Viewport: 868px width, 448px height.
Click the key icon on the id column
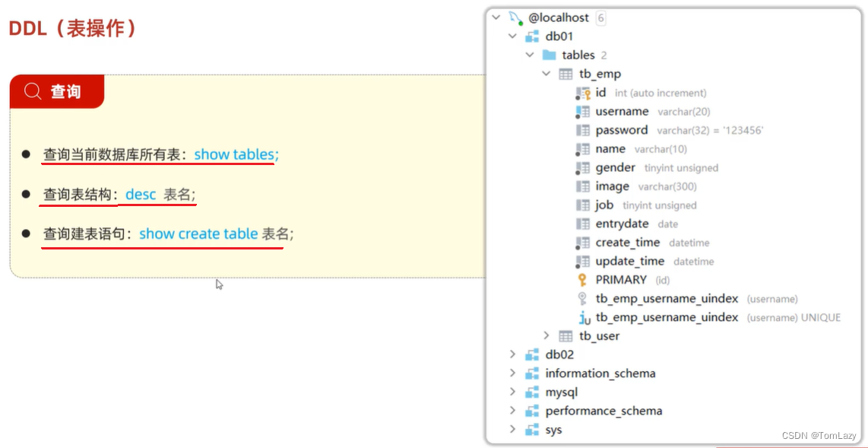[x=583, y=92]
